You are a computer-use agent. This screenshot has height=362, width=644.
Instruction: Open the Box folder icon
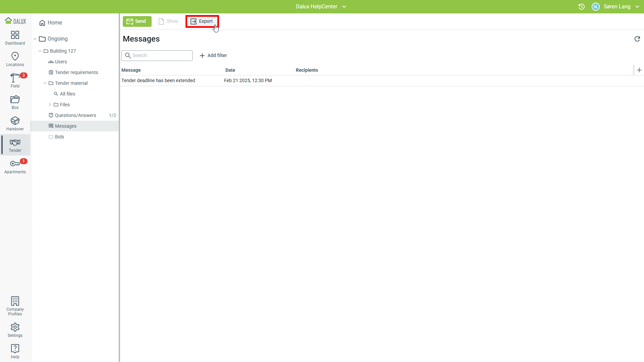point(15,100)
